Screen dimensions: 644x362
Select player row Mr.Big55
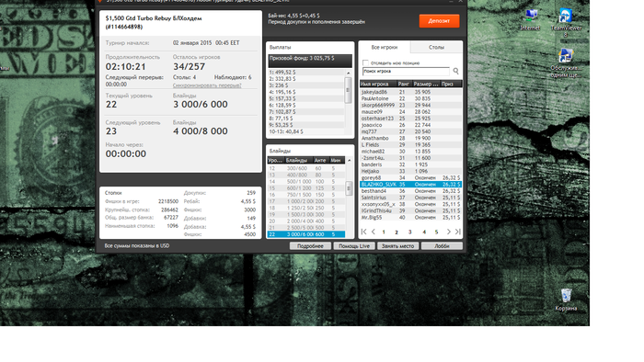pos(410,217)
